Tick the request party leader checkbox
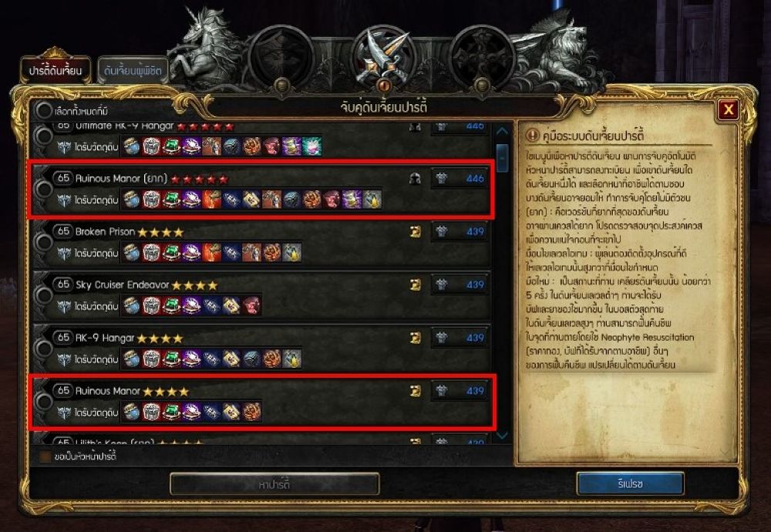 click(x=45, y=456)
